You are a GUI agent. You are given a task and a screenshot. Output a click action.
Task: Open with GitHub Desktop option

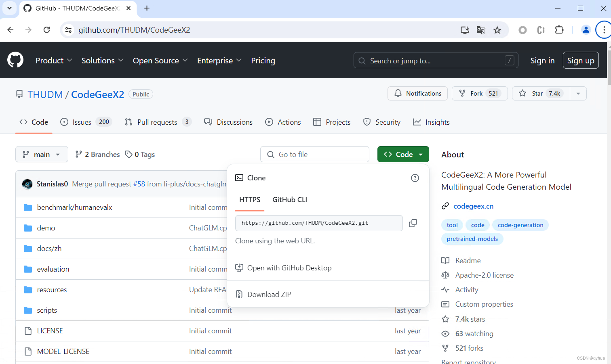coord(284,268)
